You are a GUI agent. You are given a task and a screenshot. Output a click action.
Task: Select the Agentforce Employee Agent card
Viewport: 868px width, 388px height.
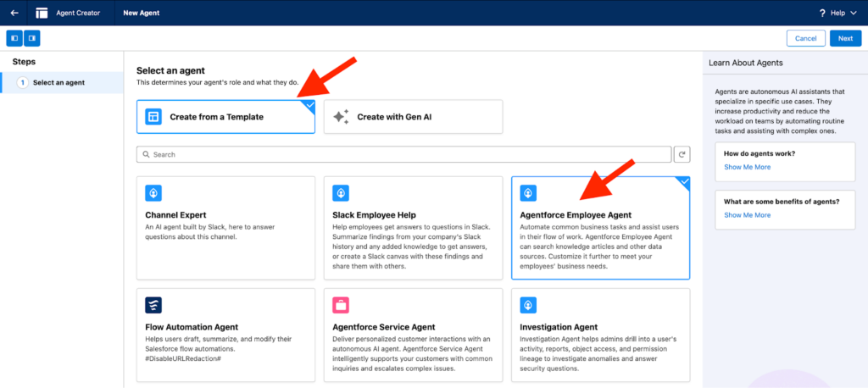click(600, 228)
